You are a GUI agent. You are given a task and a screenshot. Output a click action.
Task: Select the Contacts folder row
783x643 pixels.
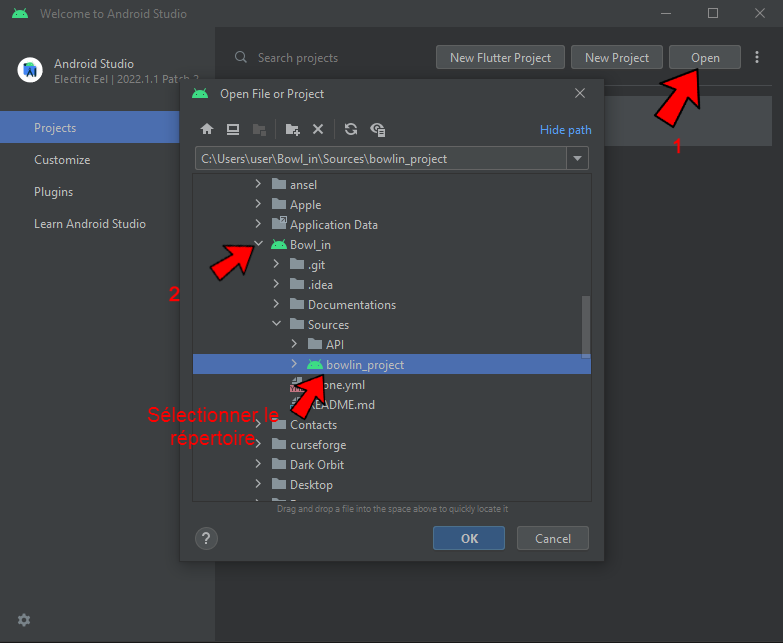(x=392, y=424)
